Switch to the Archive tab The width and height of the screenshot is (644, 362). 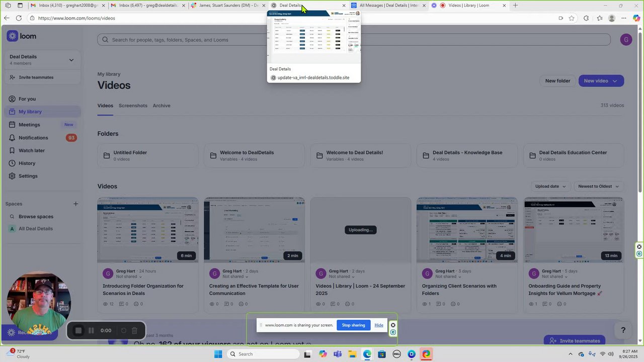tap(162, 106)
